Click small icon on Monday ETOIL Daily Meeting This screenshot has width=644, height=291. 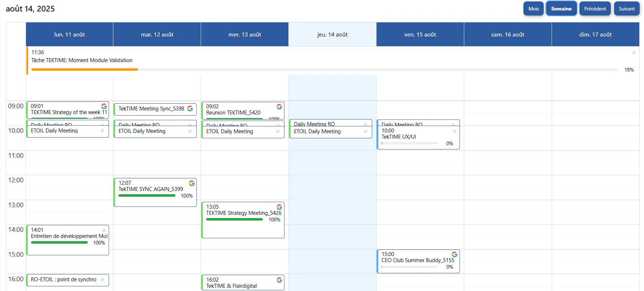click(x=102, y=130)
